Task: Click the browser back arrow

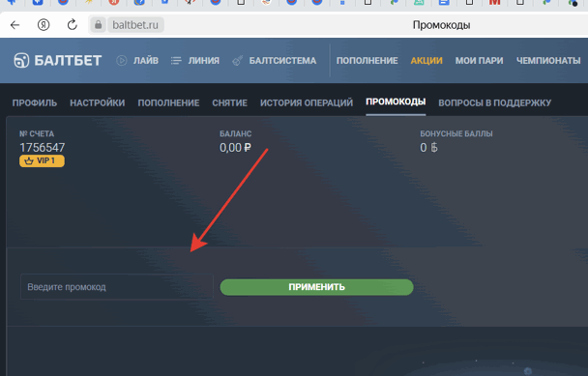Action: (x=15, y=25)
